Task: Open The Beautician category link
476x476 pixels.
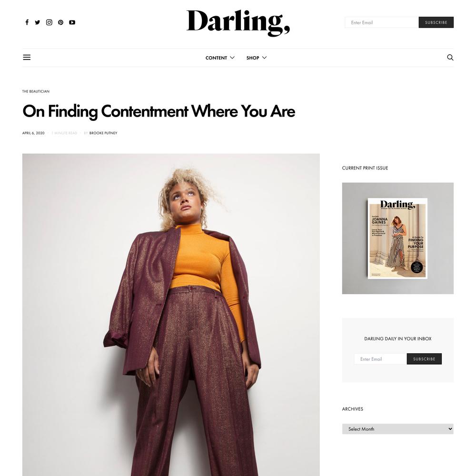Action: 36,91
